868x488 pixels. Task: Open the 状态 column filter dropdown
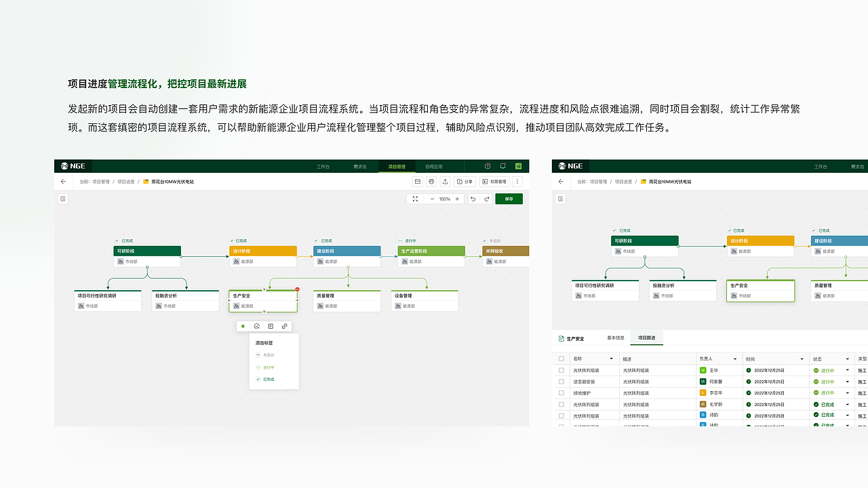coord(848,359)
